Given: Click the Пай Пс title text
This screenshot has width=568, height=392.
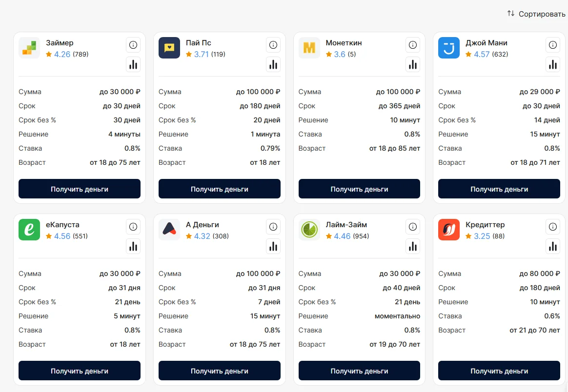Looking at the screenshot, I should 199,43.
